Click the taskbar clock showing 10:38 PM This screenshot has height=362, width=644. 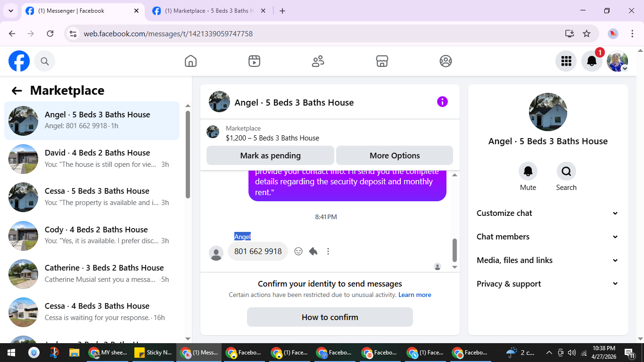point(604,353)
